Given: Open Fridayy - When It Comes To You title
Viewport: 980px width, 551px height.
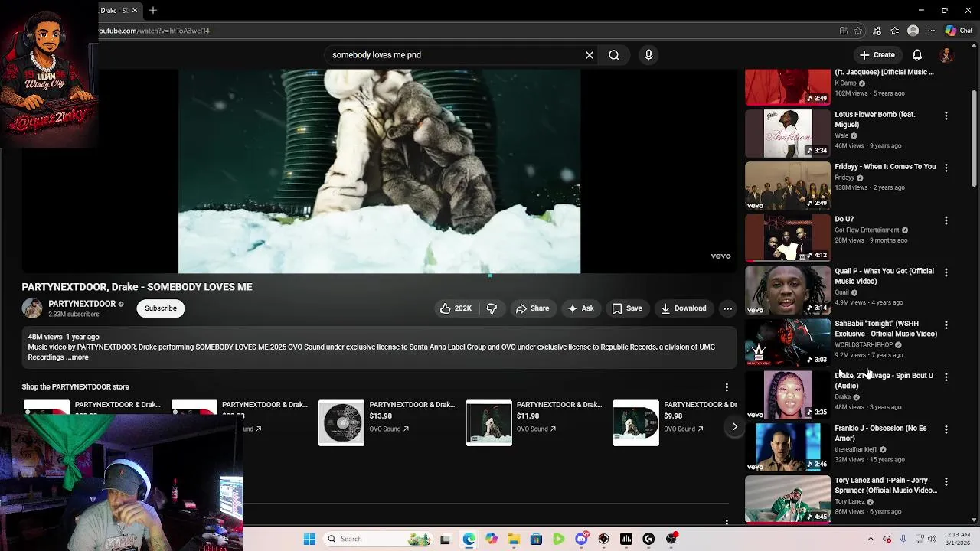Looking at the screenshot, I should pyautogui.click(x=885, y=167).
